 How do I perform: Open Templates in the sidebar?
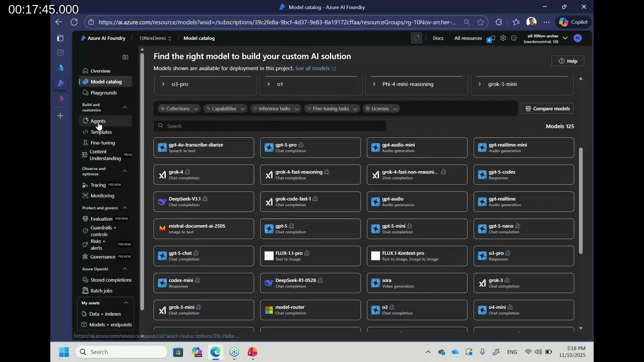click(101, 132)
